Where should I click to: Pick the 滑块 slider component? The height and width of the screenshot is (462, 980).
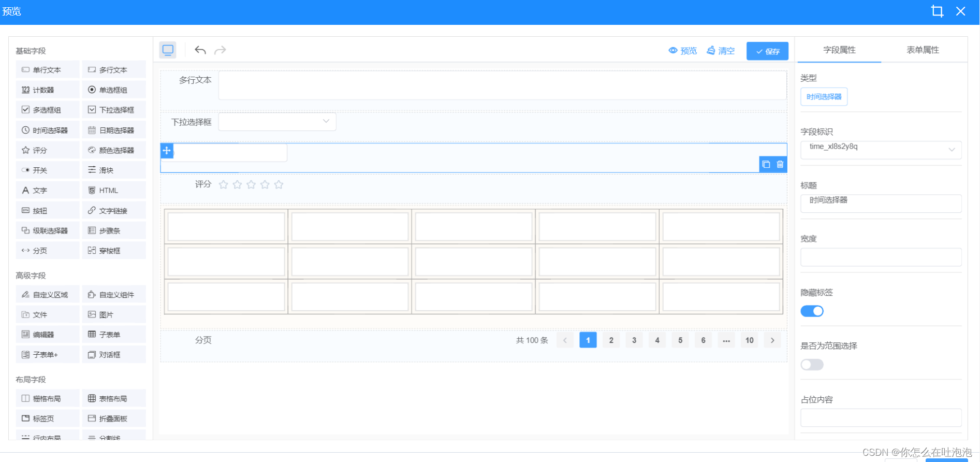click(114, 170)
